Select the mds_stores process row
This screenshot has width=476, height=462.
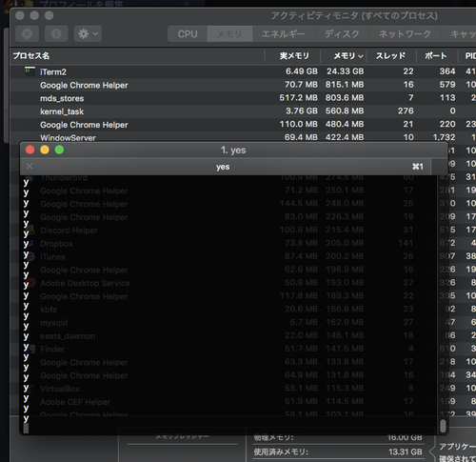coord(243,98)
